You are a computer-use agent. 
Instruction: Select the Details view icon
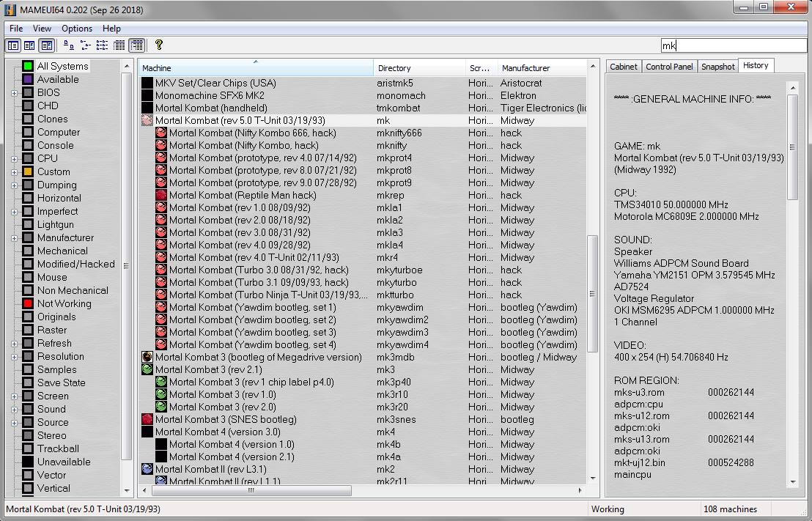[x=119, y=45]
